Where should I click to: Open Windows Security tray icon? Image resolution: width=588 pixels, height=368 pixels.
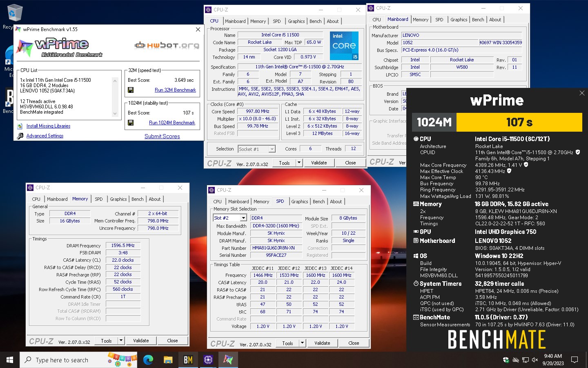point(506,360)
